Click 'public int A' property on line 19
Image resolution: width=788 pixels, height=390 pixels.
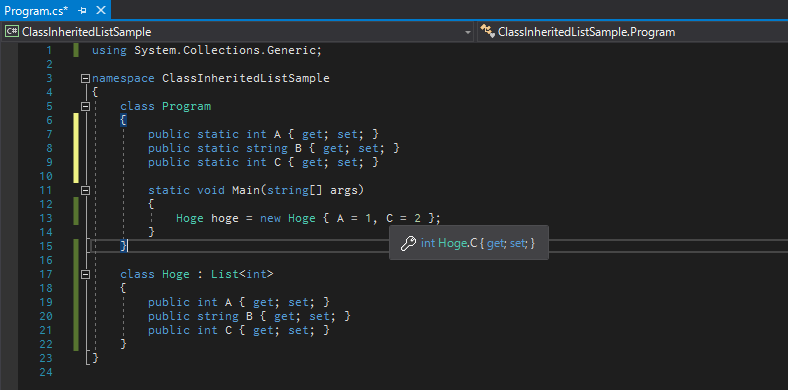[x=189, y=303]
